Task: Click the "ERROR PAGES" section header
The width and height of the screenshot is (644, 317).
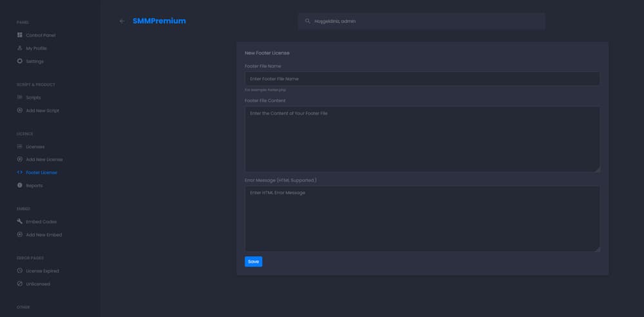Action: click(30, 258)
